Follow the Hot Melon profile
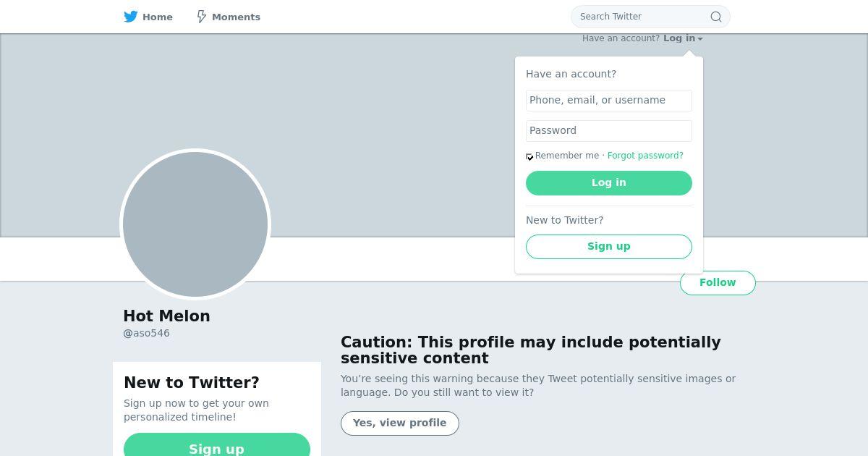The height and width of the screenshot is (456, 868). tap(718, 283)
